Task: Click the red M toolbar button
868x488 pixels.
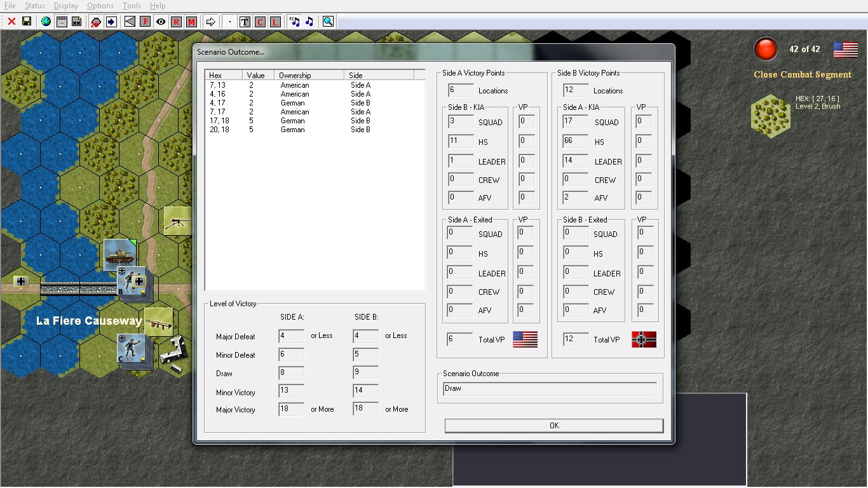Action: pos(191,22)
